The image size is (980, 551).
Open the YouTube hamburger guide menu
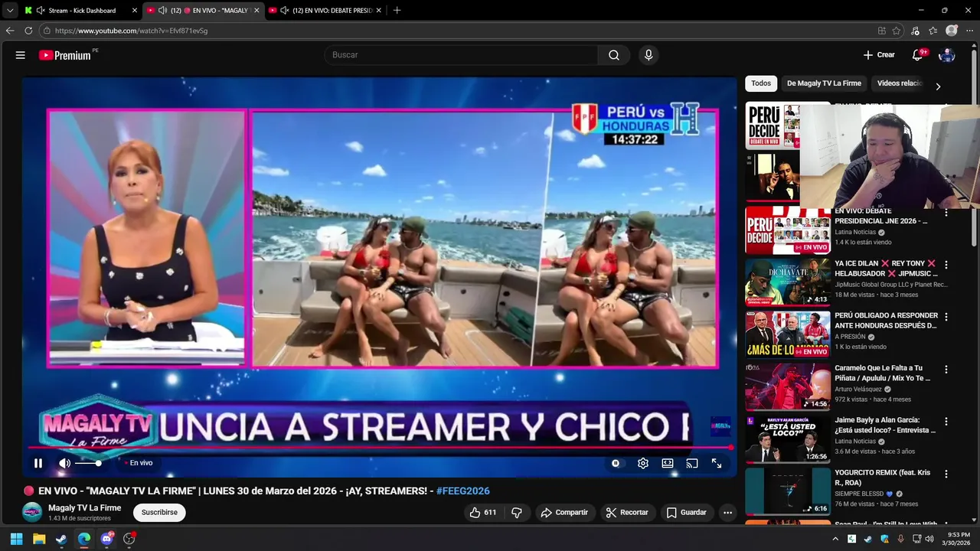click(21, 55)
